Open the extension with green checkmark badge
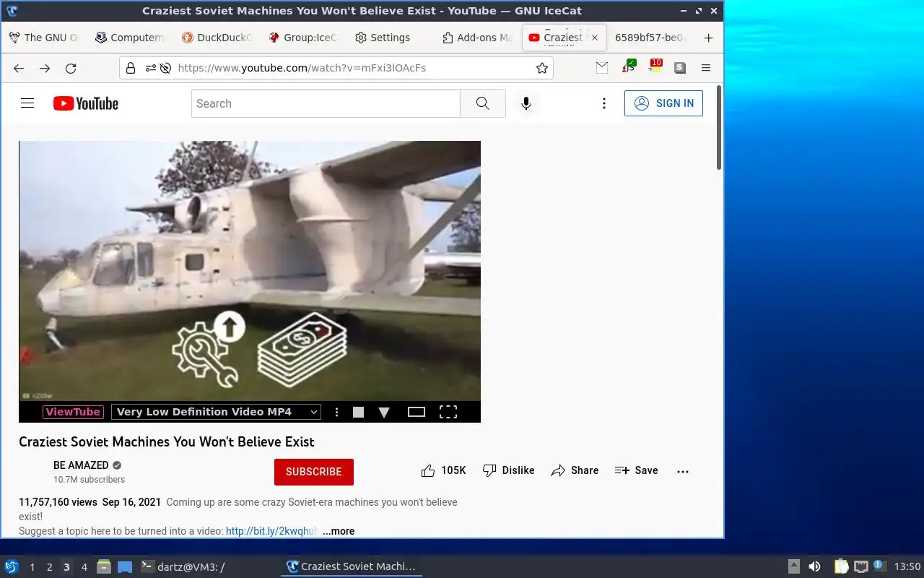The height and width of the screenshot is (578, 924). point(629,67)
